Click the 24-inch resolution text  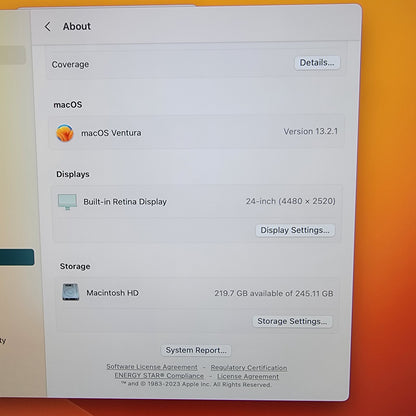(x=291, y=201)
